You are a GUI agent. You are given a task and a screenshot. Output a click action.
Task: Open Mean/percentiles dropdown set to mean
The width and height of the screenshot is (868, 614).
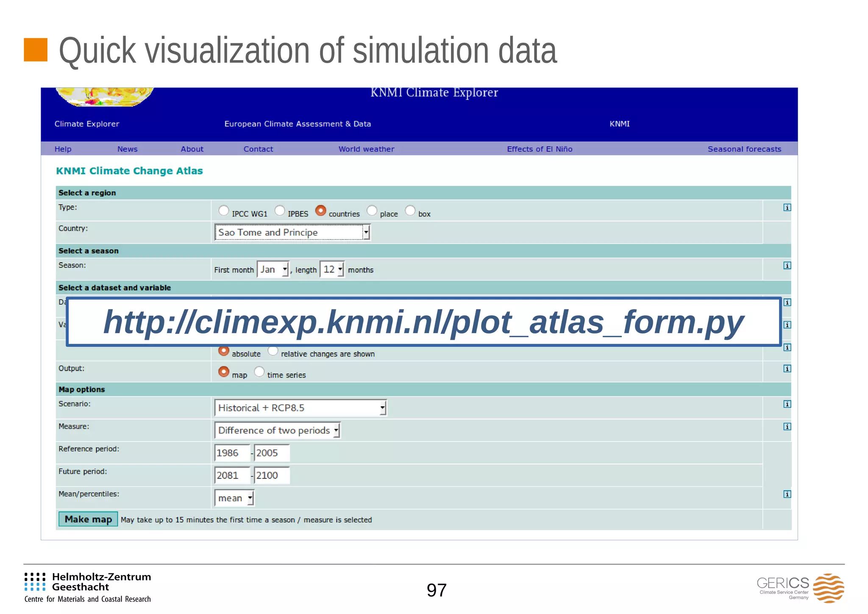pos(234,498)
